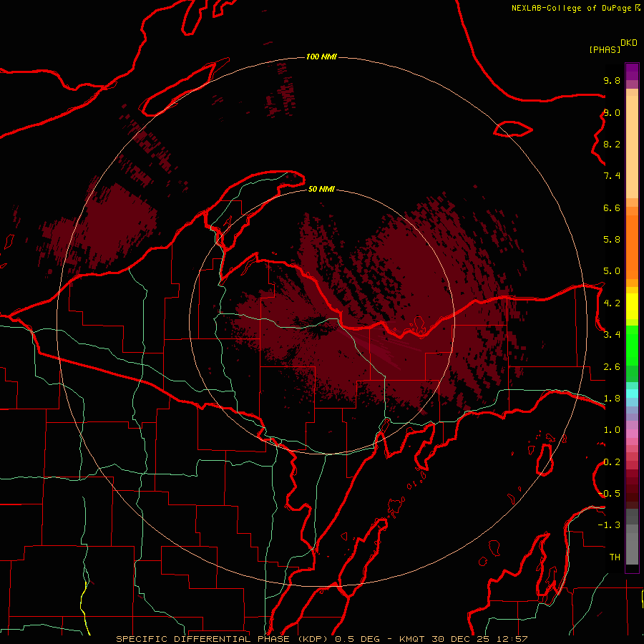Pick the yellow color bar segment
The image size is (644, 644).
632,306
